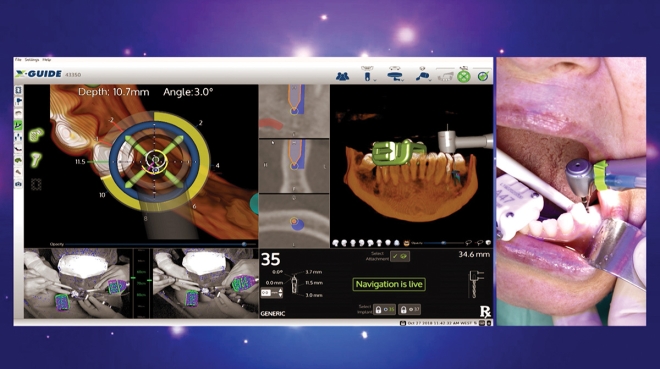The width and height of the screenshot is (660, 369).
Task: Open the File menu
Action: click(18, 60)
